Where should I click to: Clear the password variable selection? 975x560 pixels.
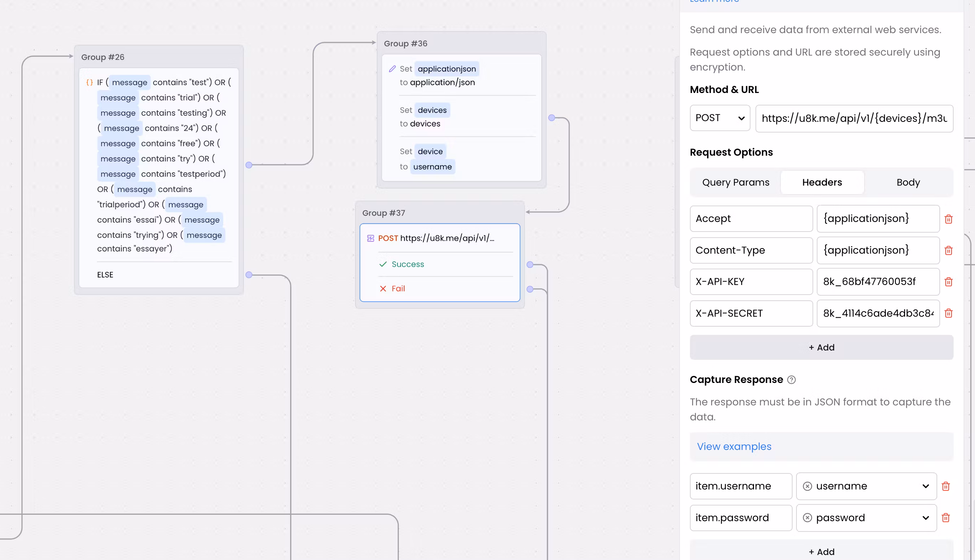coord(807,518)
